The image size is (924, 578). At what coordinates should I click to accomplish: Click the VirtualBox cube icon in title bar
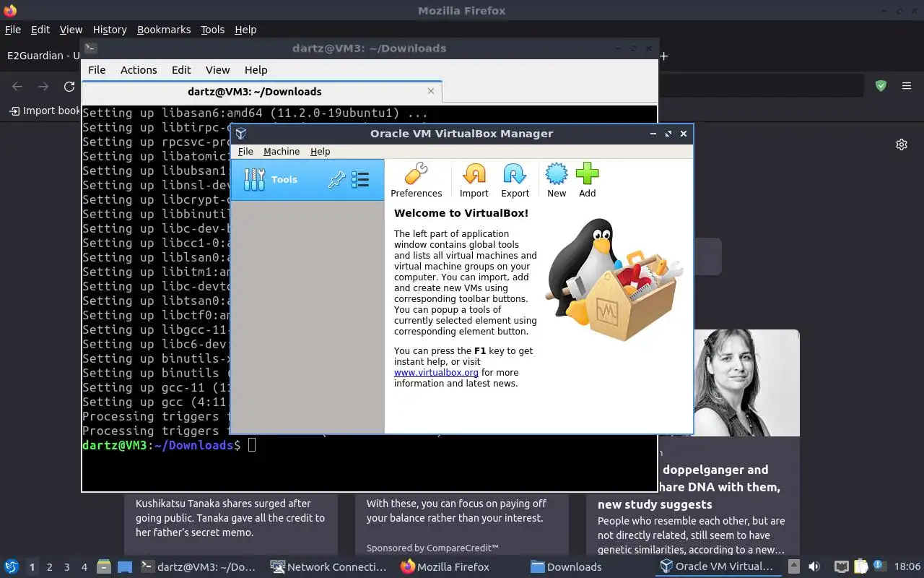point(241,134)
